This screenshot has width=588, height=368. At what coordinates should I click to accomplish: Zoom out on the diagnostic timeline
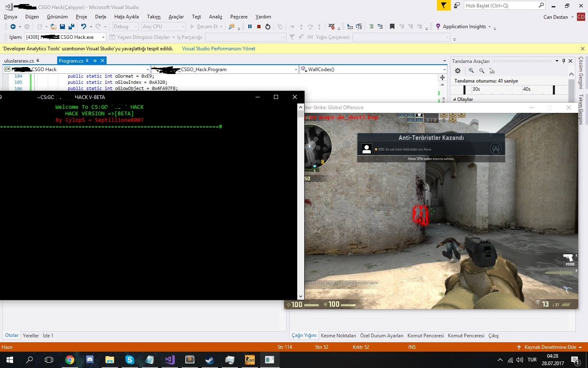tap(482, 71)
